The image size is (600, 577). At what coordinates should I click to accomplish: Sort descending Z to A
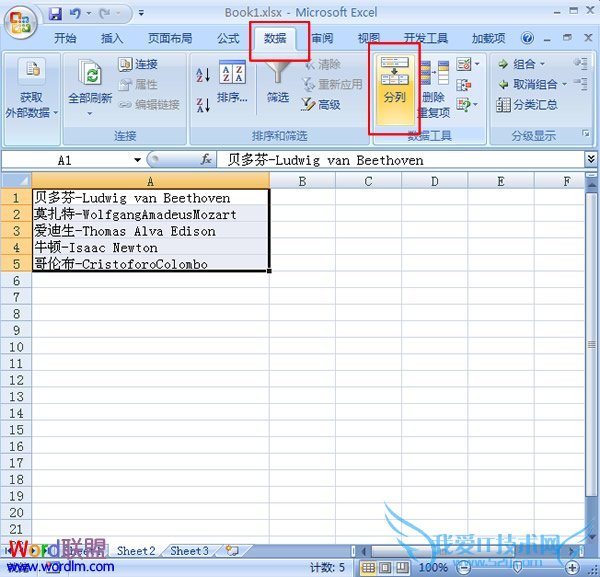(203, 105)
